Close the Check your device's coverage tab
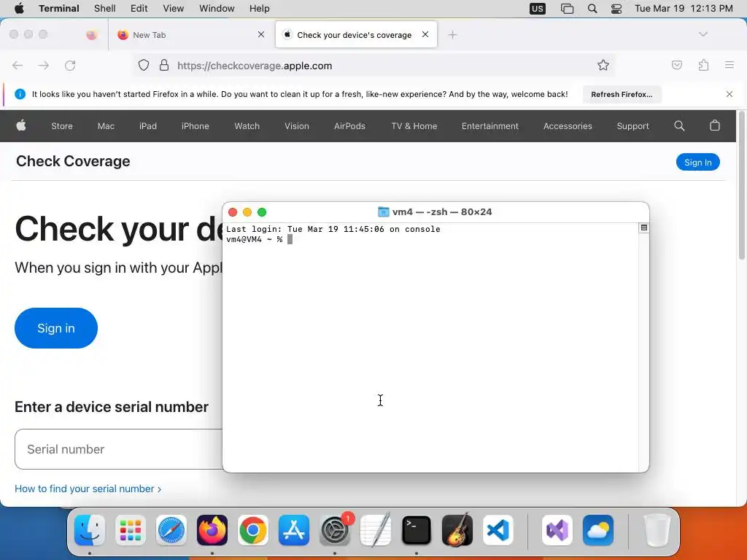Viewport: 747px width, 560px height. (x=425, y=34)
